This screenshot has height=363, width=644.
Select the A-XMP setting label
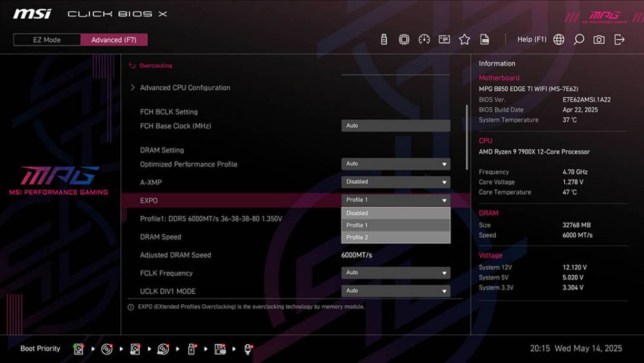point(151,183)
